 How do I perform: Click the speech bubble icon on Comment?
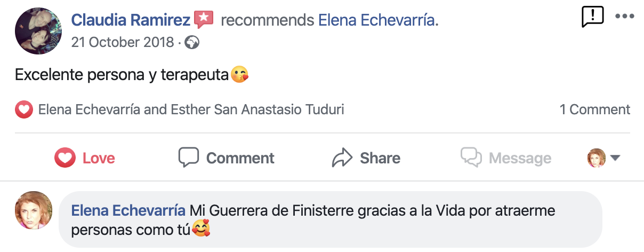189,157
